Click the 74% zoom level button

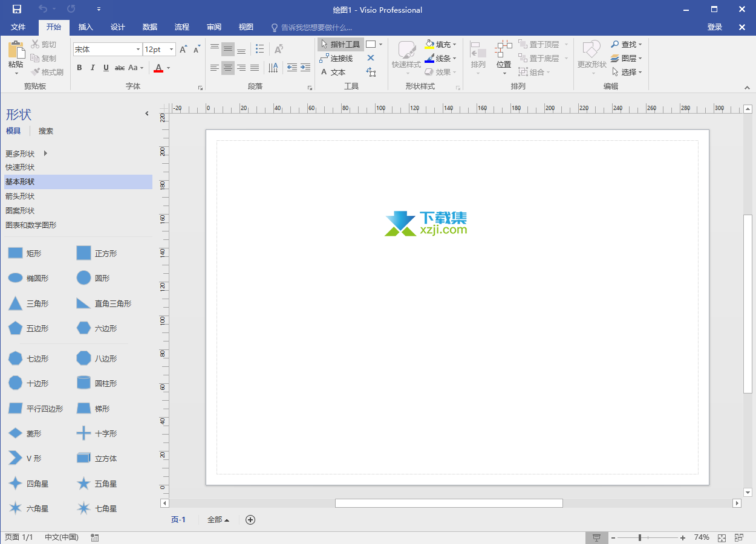pyautogui.click(x=702, y=537)
